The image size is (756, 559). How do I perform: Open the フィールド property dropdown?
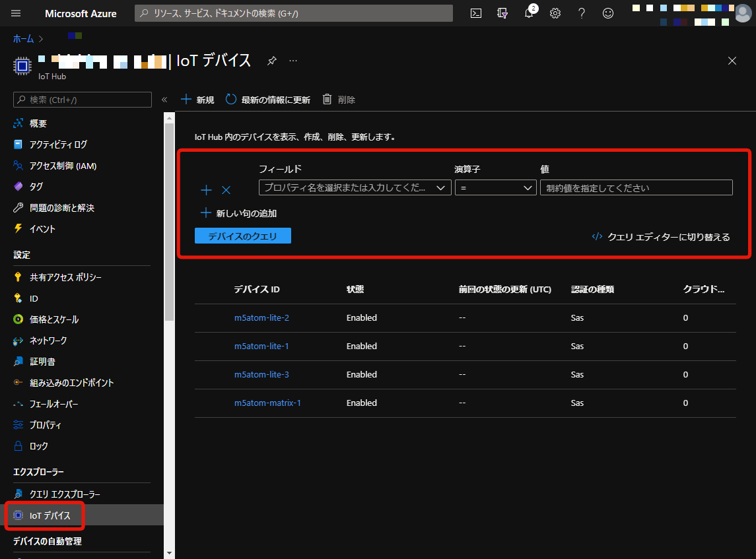355,187
